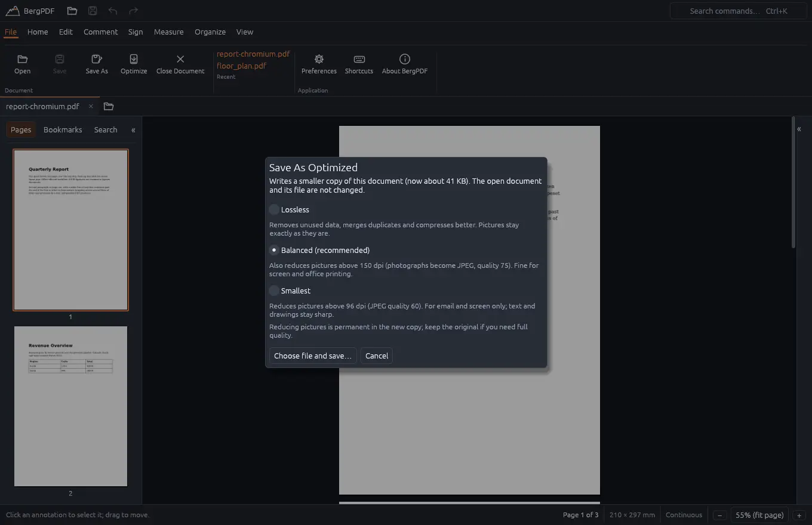The height and width of the screenshot is (525, 812).
Task: Switch to the Bookmarks sidebar tab
Action: pyautogui.click(x=63, y=129)
